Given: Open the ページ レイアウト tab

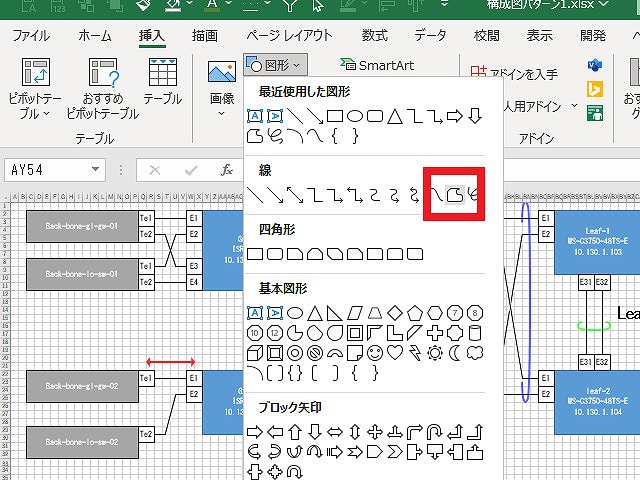Looking at the screenshot, I should [289, 35].
